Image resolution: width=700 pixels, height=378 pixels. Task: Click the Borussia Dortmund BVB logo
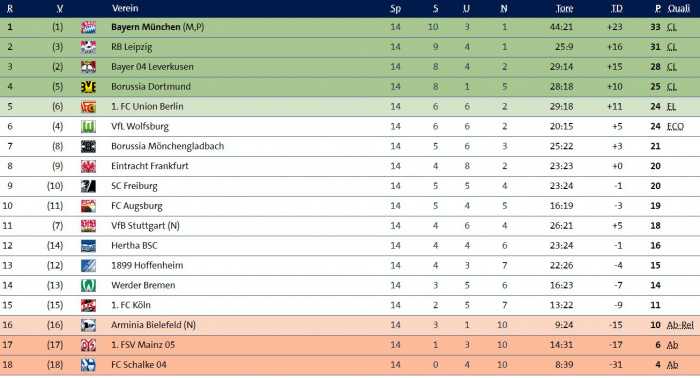[88, 87]
